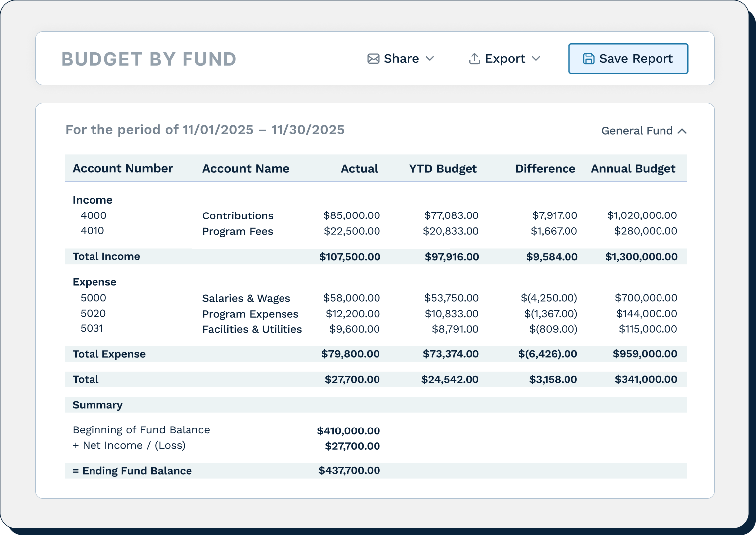756x535 pixels.
Task: Click the report period date range
Action: [205, 130]
